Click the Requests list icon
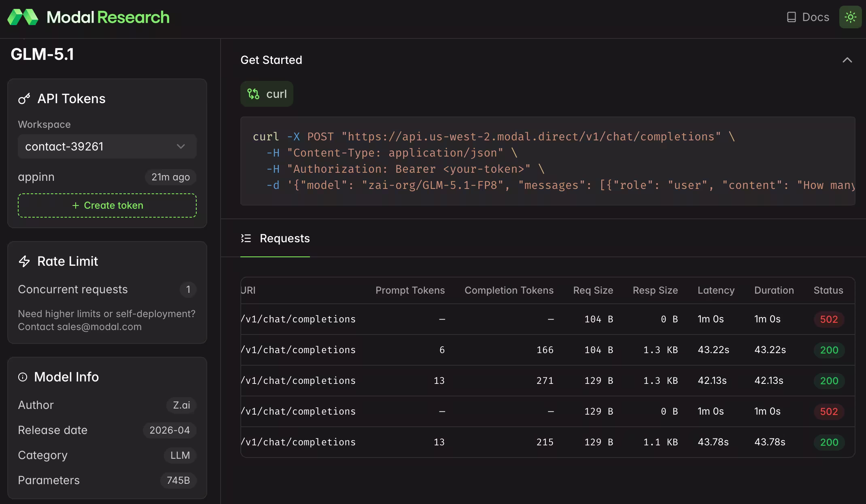Image resolution: width=866 pixels, height=504 pixels. 246,239
